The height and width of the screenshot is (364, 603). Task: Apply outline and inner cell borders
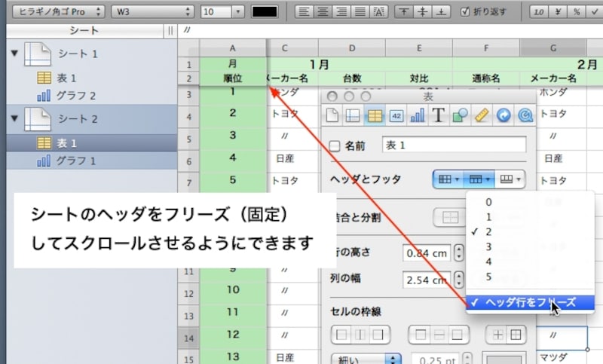(x=516, y=335)
